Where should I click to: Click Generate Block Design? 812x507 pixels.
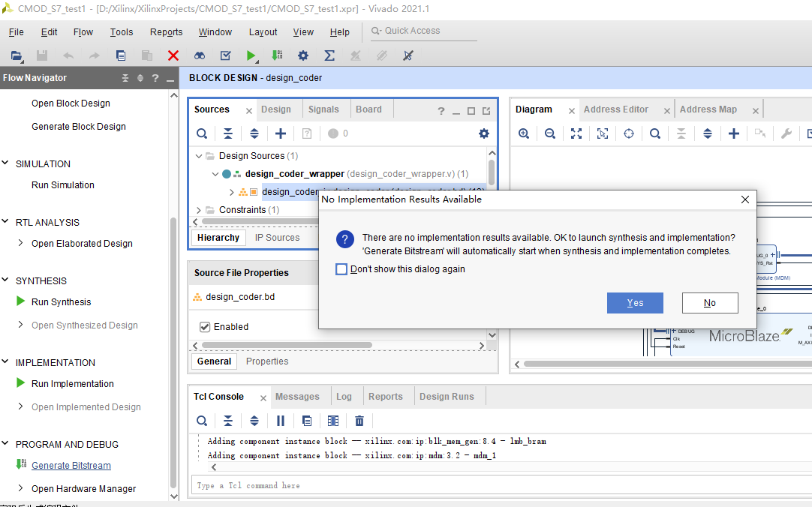tap(79, 127)
